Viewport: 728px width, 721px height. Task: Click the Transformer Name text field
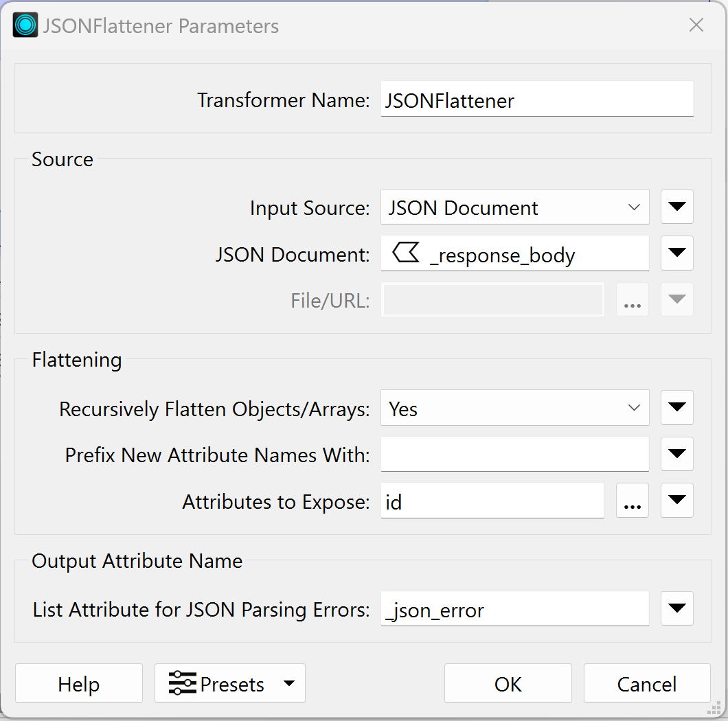536,100
